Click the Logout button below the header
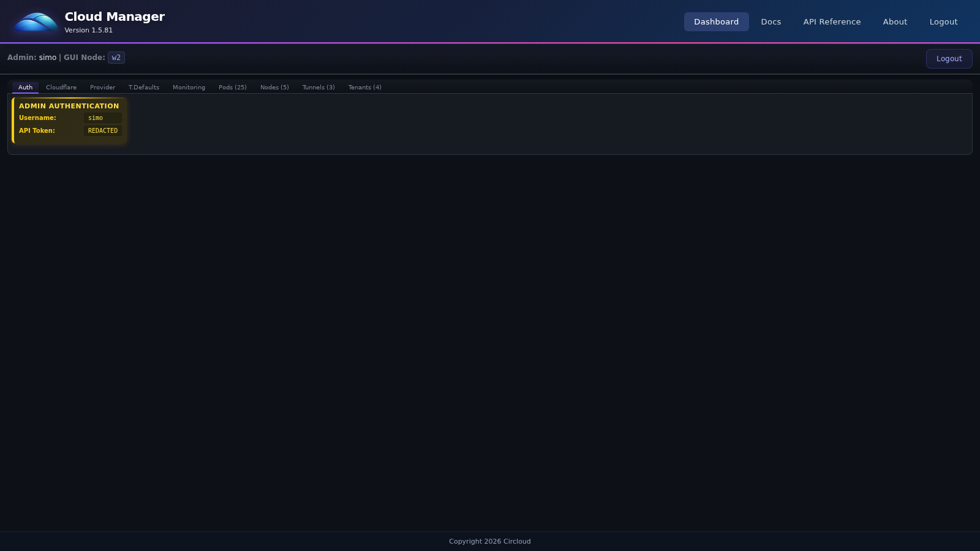This screenshot has width=980, height=551. (949, 58)
